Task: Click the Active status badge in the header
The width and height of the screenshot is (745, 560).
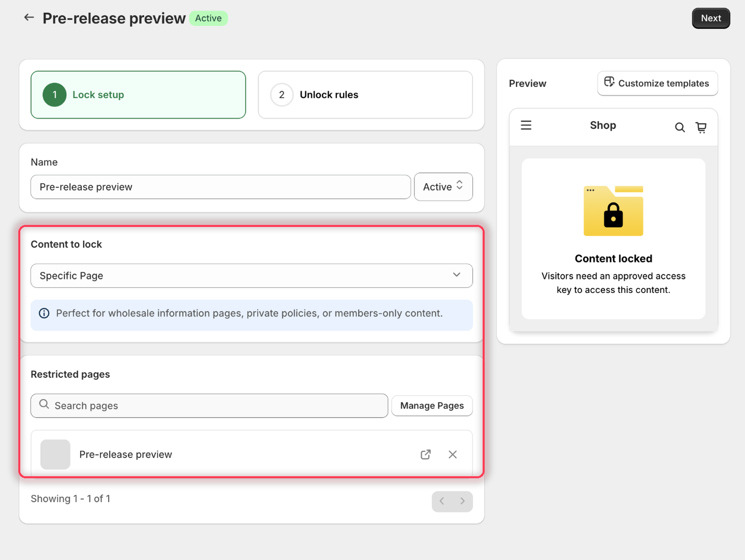Action: pyautogui.click(x=208, y=18)
